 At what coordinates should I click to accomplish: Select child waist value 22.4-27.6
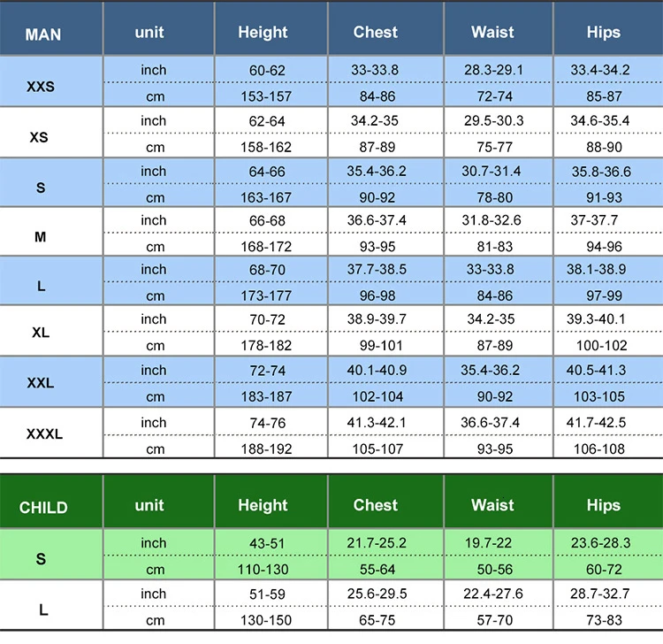[x=492, y=593]
